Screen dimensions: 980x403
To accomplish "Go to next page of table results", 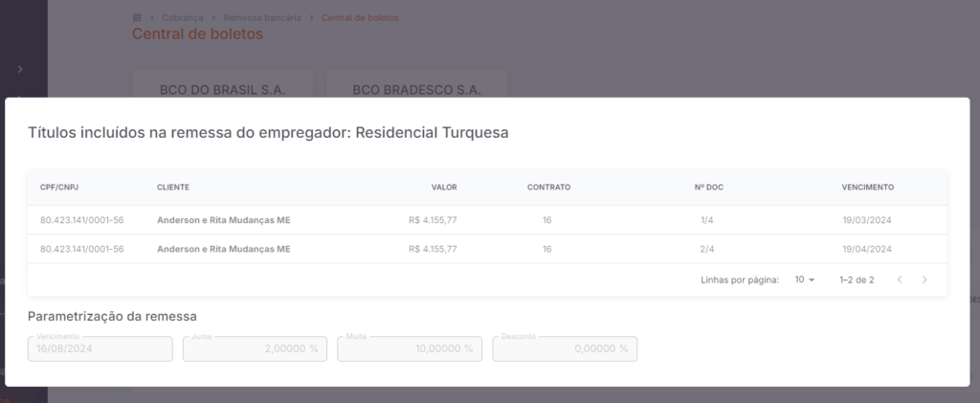I will [x=924, y=280].
